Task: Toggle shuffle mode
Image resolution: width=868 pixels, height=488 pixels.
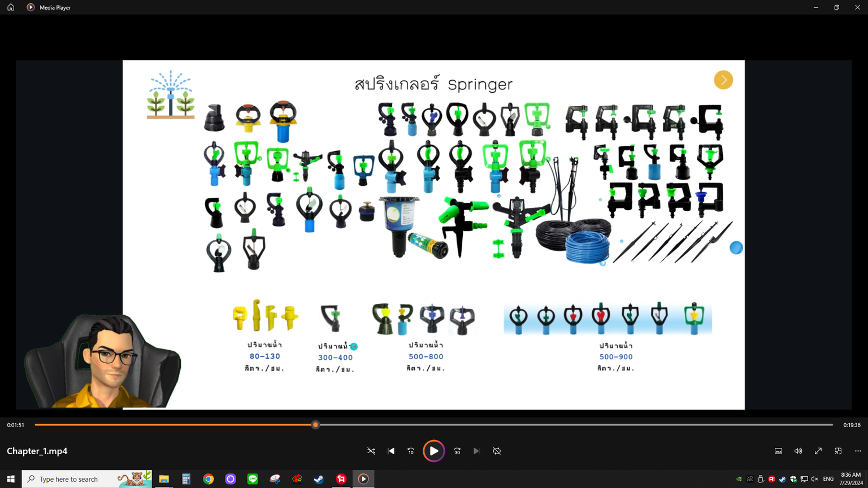Action: [371, 451]
